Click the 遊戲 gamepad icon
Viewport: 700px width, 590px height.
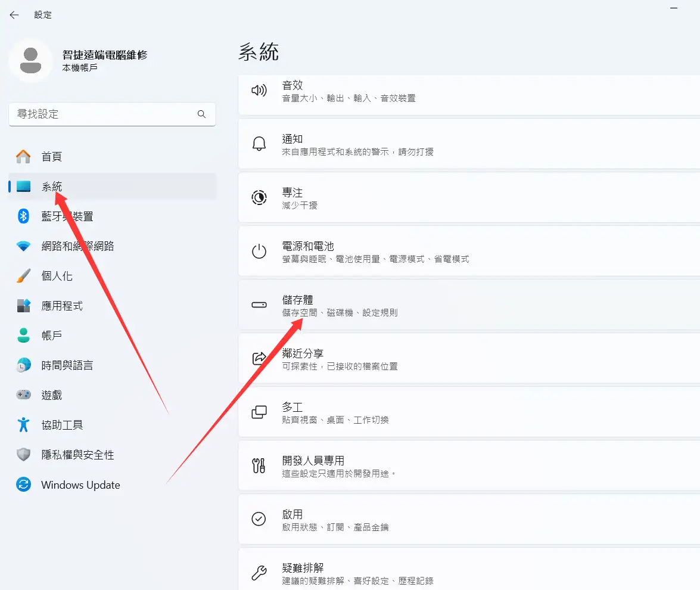[23, 395]
